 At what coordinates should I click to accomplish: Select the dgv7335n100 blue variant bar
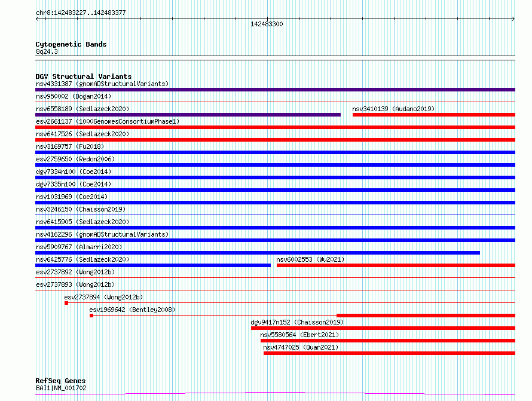pyautogui.click(x=275, y=190)
